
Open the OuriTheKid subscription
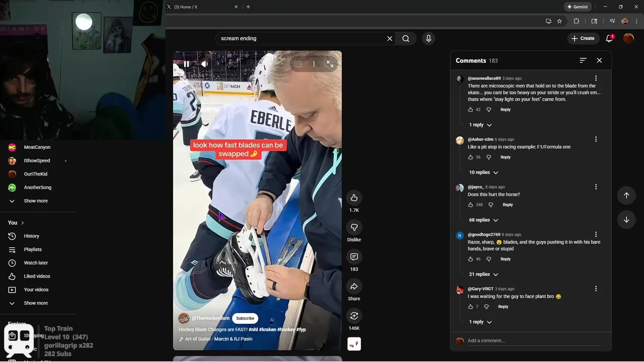(x=38, y=174)
